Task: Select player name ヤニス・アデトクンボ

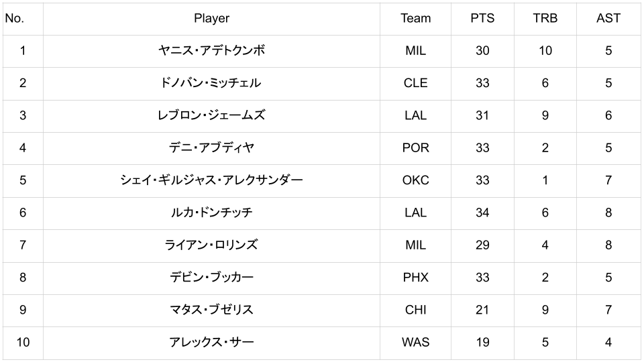Action: (x=211, y=51)
